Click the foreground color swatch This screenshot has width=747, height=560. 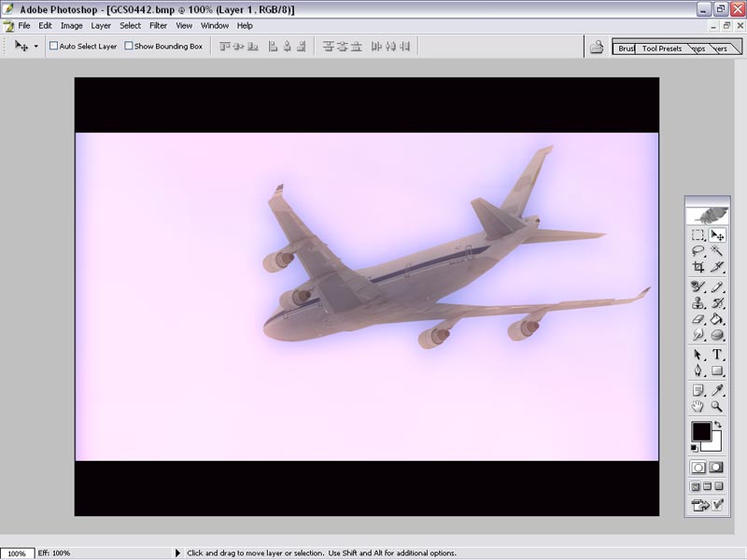(700, 431)
